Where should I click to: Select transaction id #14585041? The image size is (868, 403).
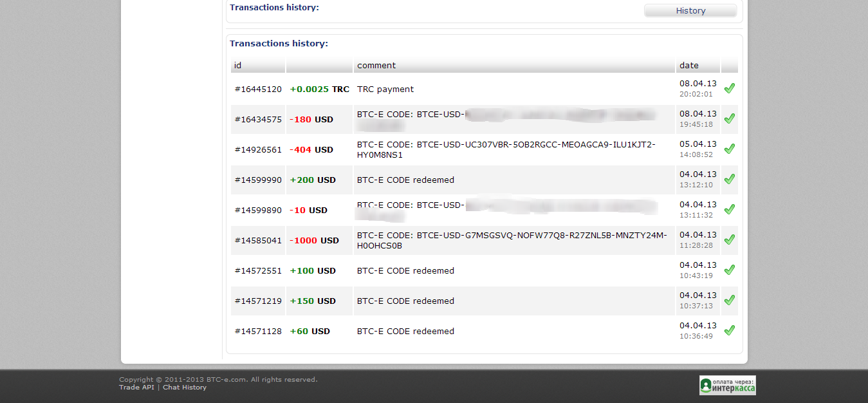tap(258, 241)
